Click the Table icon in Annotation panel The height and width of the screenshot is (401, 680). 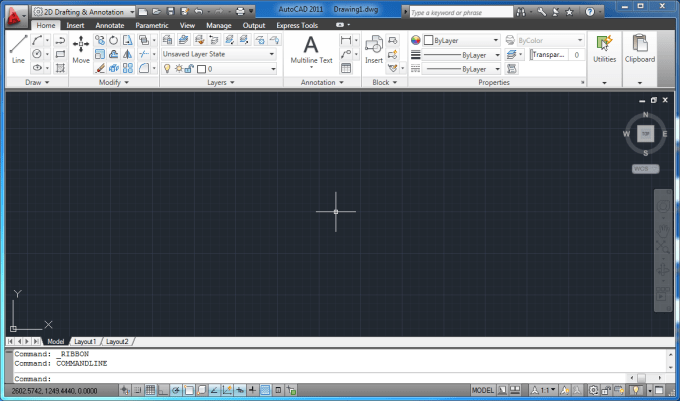pos(346,68)
